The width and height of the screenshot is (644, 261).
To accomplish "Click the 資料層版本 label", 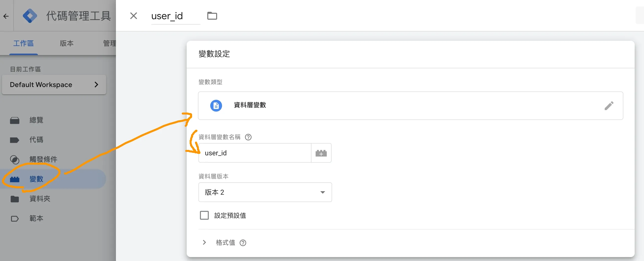I will click(213, 176).
